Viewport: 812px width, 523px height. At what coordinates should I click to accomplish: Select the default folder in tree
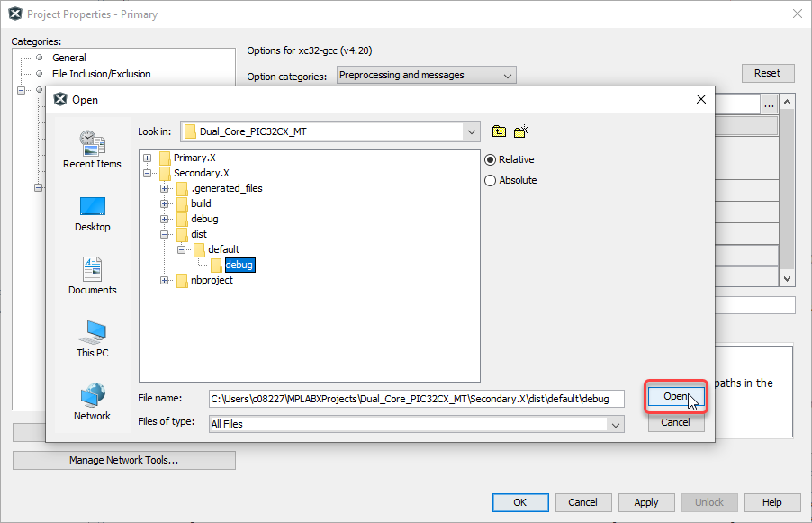(223, 249)
